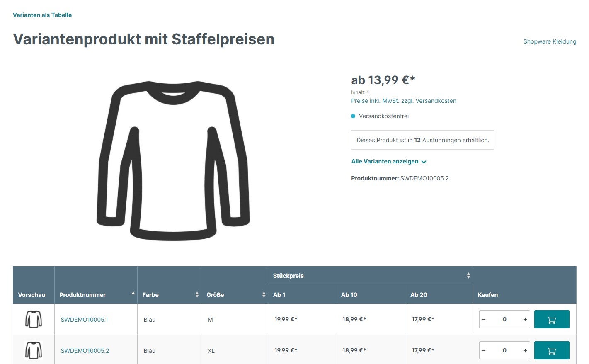Click Blau cell in SWDEMO10005.2 row

click(x=169, y=350)
